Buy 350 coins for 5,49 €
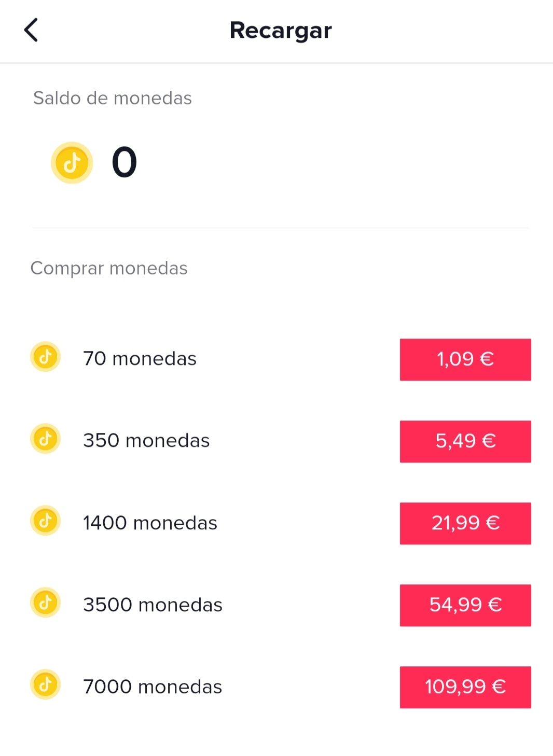Image resolution: width=553 pixels, height=756 pixels. (465, 441)
